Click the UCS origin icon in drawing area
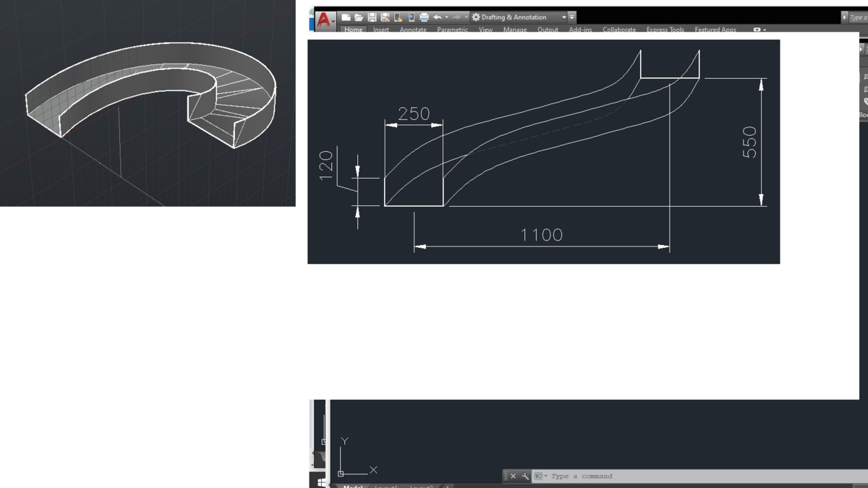Screen dimensions: 868x488 point(341,474)
